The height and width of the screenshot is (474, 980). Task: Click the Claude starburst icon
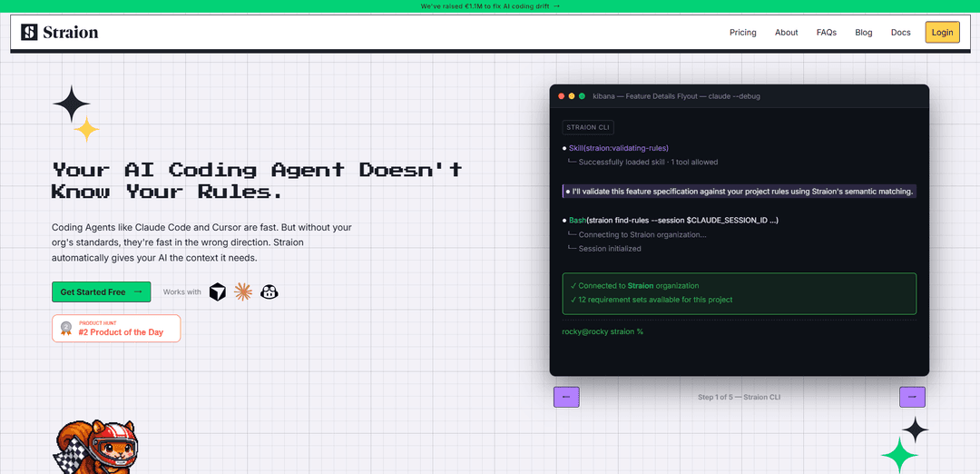(x=243, y=291)
